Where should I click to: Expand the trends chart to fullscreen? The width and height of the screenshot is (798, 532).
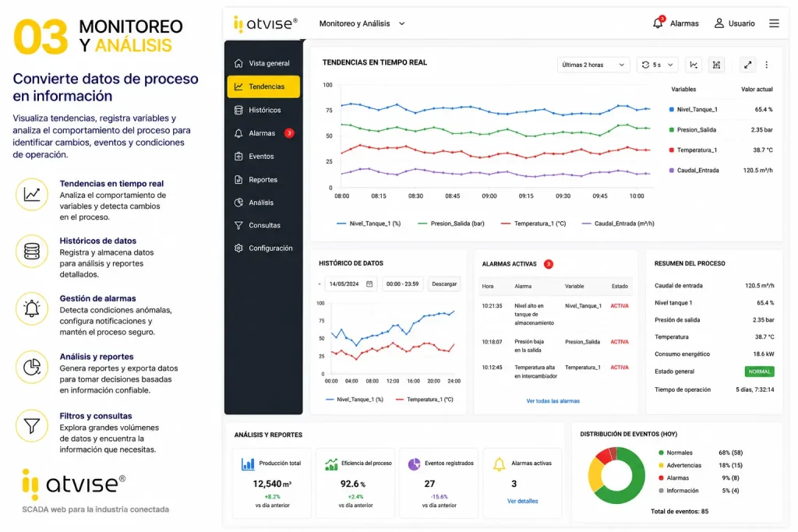pyautogui.click(x=747, y=65)
